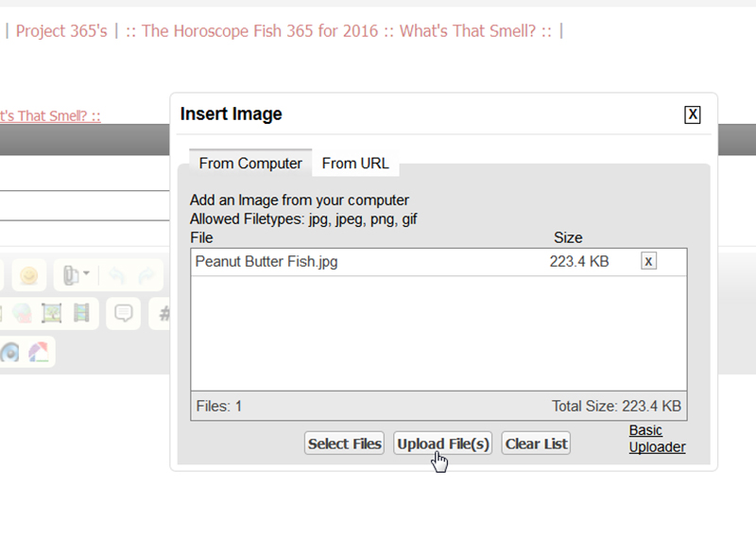756x540 pixels.
Task: Open the Project 365's breadcrumb link
Action: click(60, 31)
